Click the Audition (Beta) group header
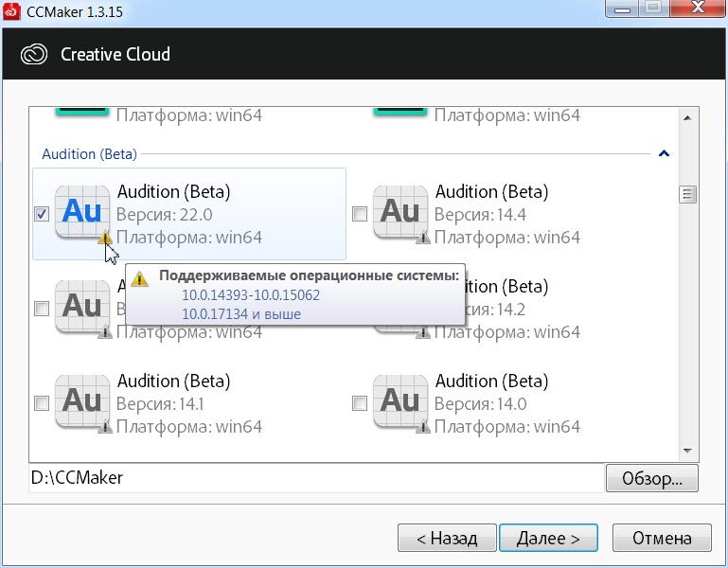The height and width of the screenshot is (568, 728). (x=90, y=153)
